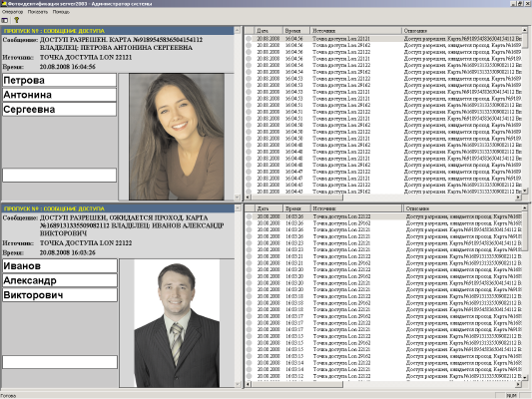Select lower log row 16:03:12 Lon 22122
This screenshot has height=399, width=532.
tap(383, 376)
